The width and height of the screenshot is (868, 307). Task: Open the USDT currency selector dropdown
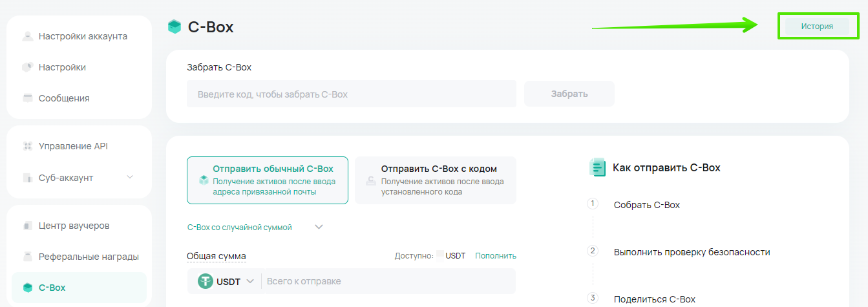point(226,281)
